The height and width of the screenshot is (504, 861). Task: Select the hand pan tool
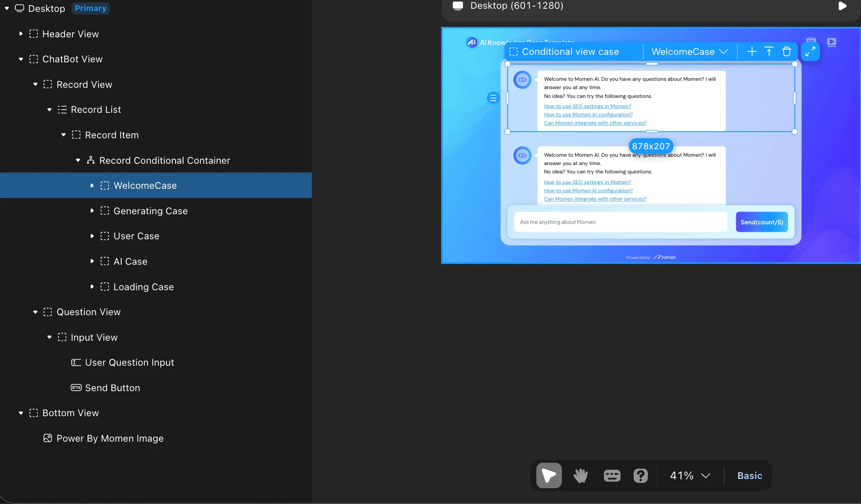(x=581, y=475)
